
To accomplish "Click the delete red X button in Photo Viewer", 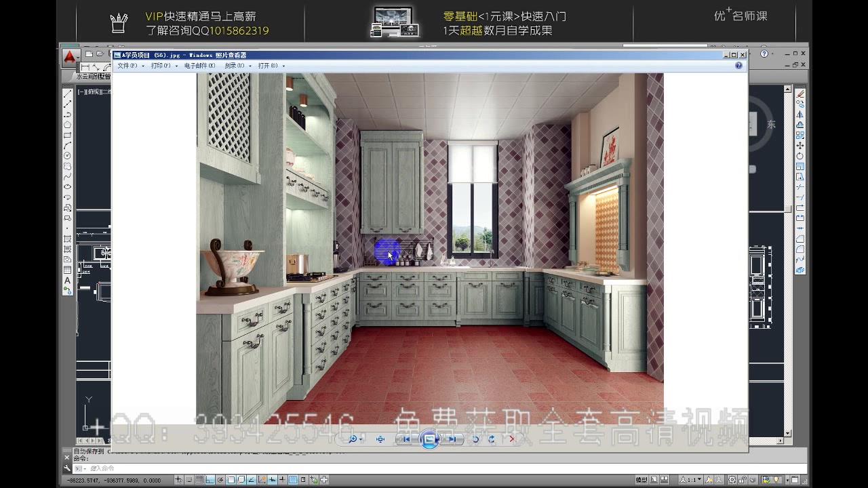I will pos(512,439).
